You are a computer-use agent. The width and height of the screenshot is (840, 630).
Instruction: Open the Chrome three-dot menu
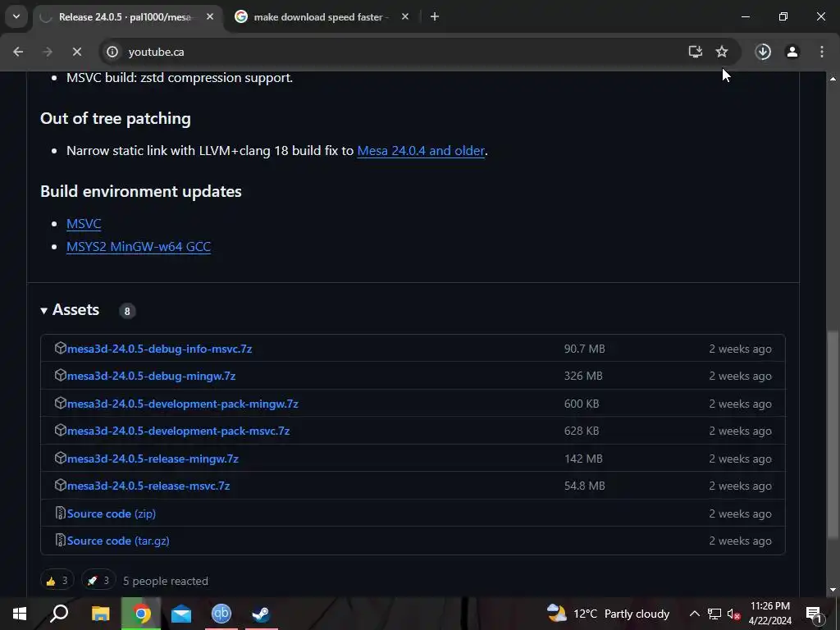coord(822,52)
